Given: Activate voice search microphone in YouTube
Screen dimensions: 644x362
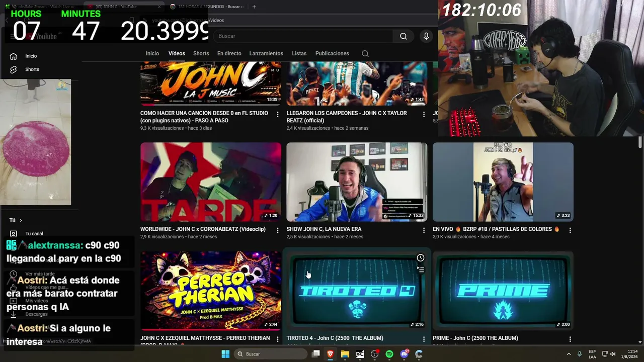Looking at the screenshot, I should coord(426,36).
